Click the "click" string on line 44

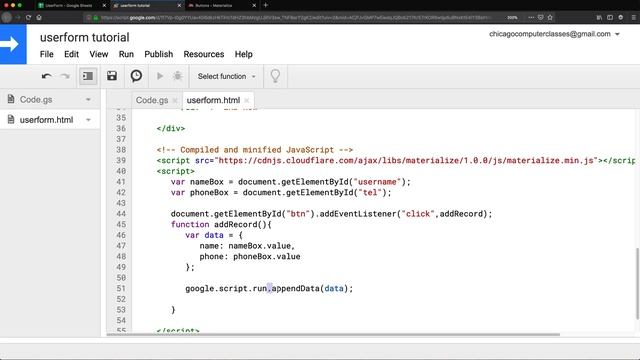coord(418,214)
